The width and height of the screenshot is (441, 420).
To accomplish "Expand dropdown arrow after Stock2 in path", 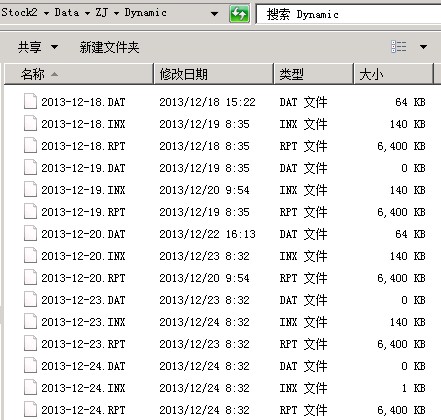I will (46, 13).
